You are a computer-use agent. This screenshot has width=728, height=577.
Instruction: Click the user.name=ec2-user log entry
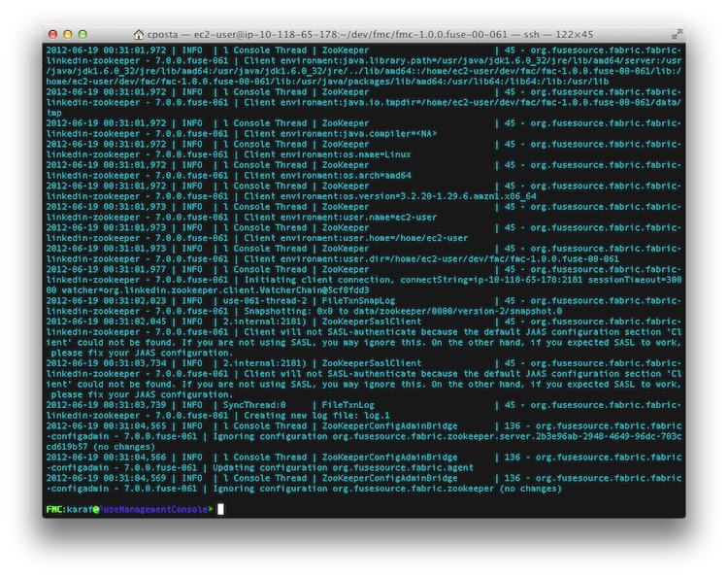[x=341, y=217]
